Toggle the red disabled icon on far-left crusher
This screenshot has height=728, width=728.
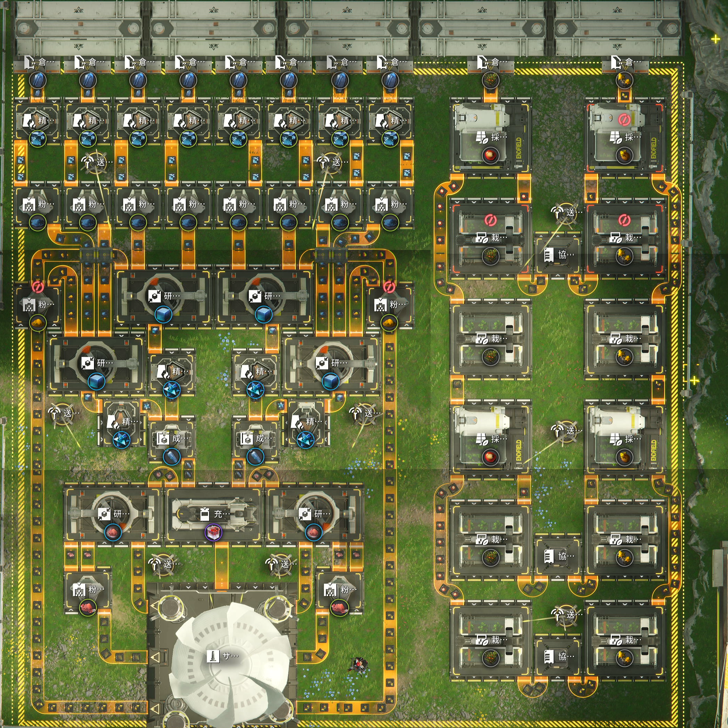coord(37,287)
